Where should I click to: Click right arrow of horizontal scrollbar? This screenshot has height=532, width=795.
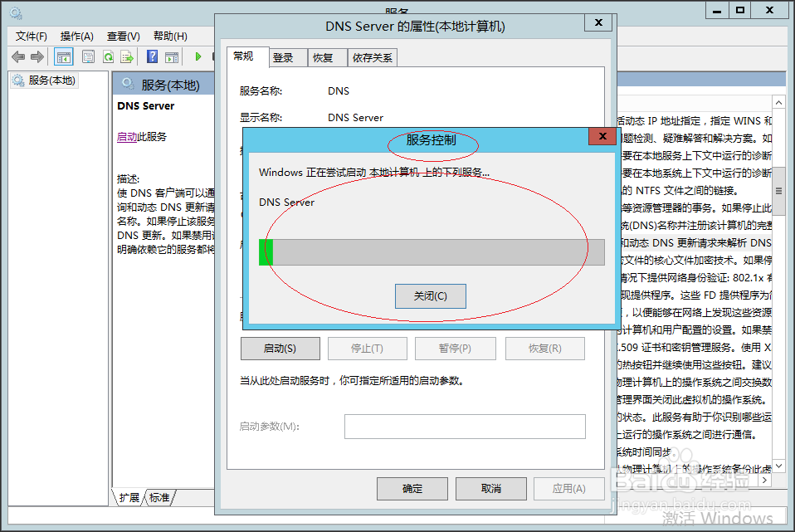coord(765,480)
